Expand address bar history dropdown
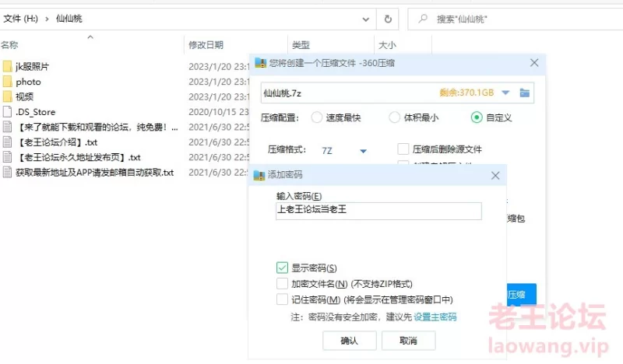This screenshot has height=364, width=623. pos(365,19)
